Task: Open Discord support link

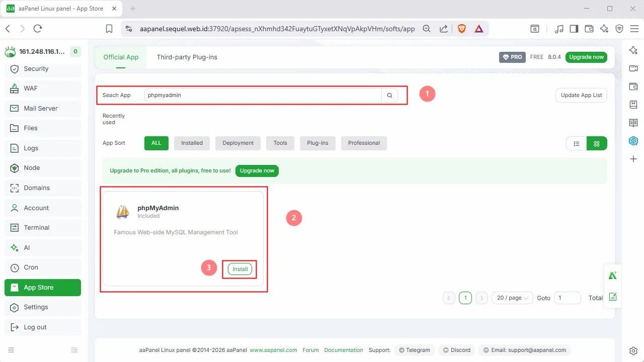Action: (457, 350)
